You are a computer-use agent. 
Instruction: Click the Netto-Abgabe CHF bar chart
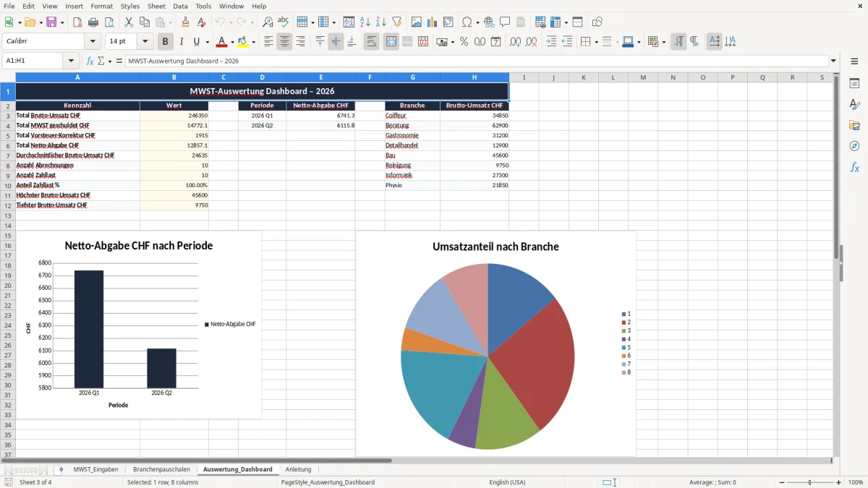138,325
